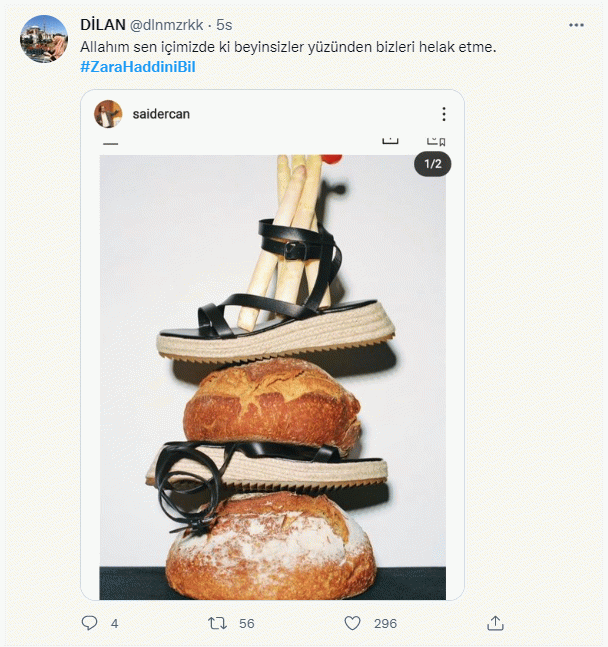Retweet this post using the retweet icon

pyautogui.click(x=216, y=623)
